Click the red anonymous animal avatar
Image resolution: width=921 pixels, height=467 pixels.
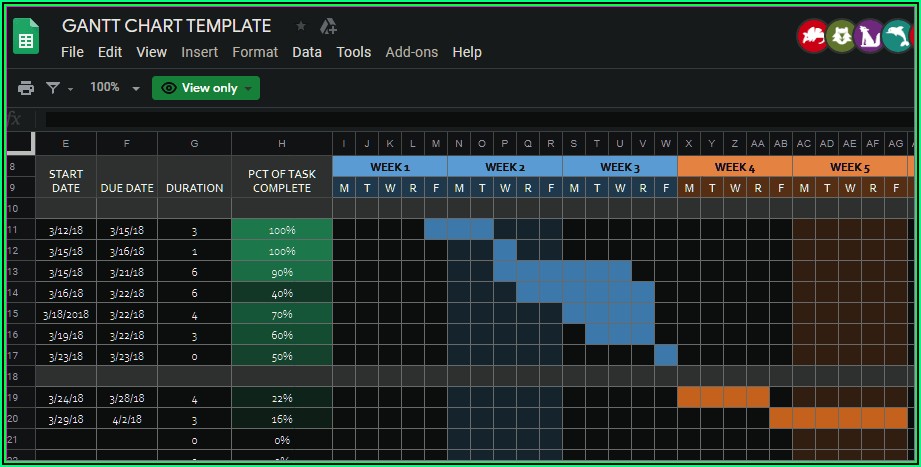point(812,37)
